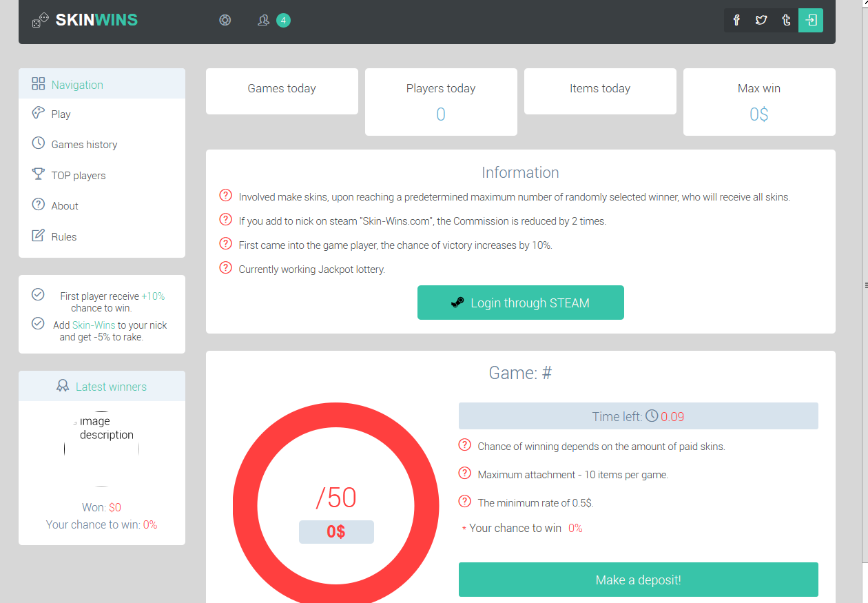Image resolution: width=868 pixels, height=603 pixels.
Task: Click the 0$ pot value badge
Action: [336, 532]
